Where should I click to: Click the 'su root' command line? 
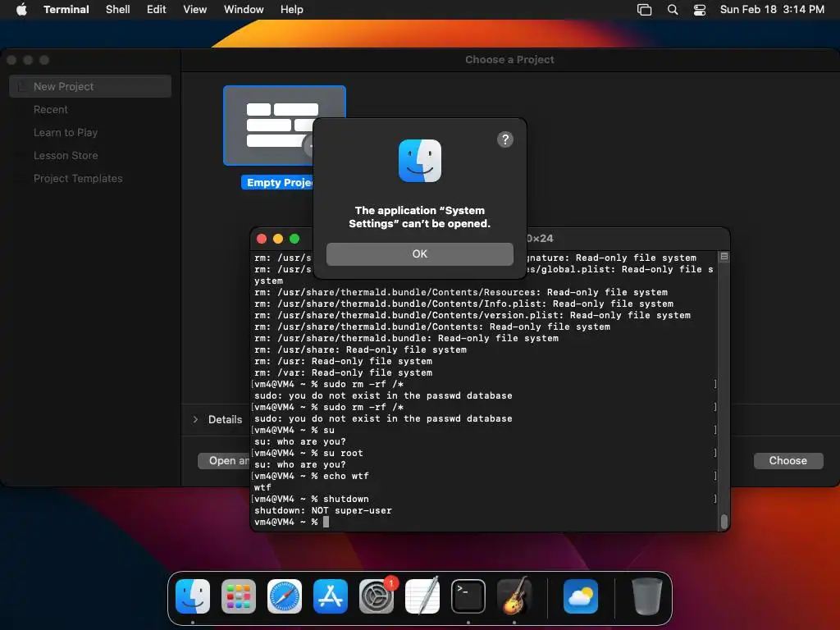pyautogui.click(x=308, y=453)
